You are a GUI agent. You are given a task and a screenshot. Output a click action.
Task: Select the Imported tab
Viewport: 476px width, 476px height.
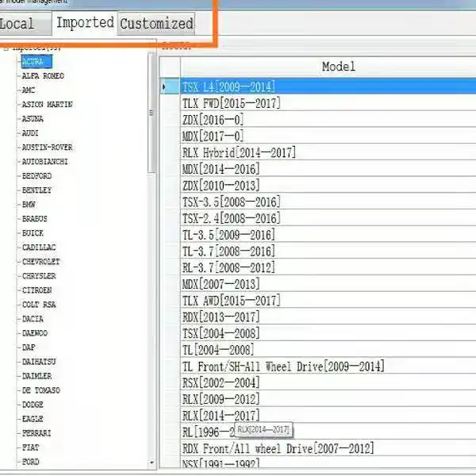coord(84,23)
